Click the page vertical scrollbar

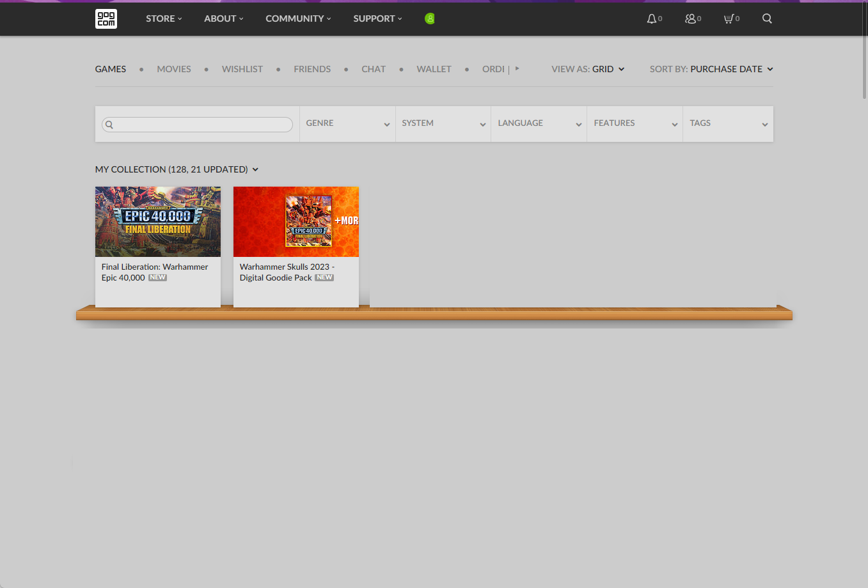(x=865, y=51)
